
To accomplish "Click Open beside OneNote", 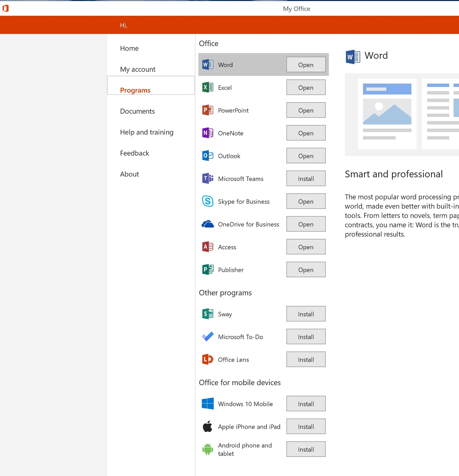I will (306, 133).
